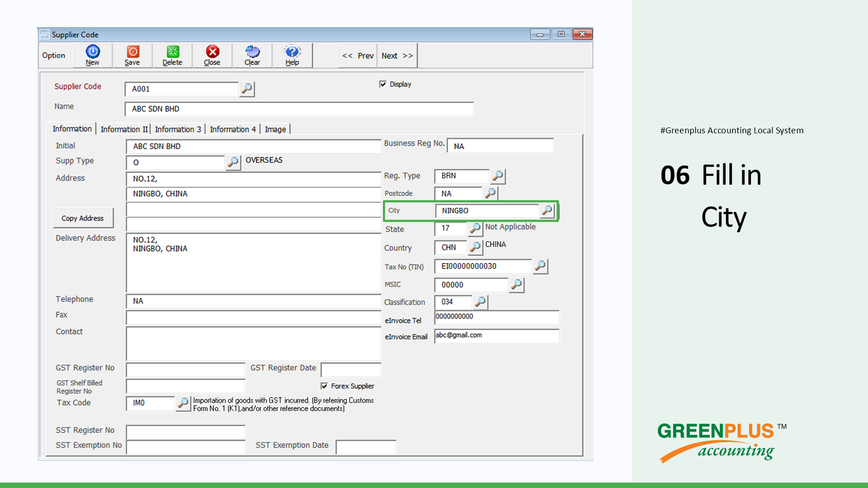Go to previous supplier with Prev
The height and width of the screenshot is (488, 868).
(x=358, y=56)
